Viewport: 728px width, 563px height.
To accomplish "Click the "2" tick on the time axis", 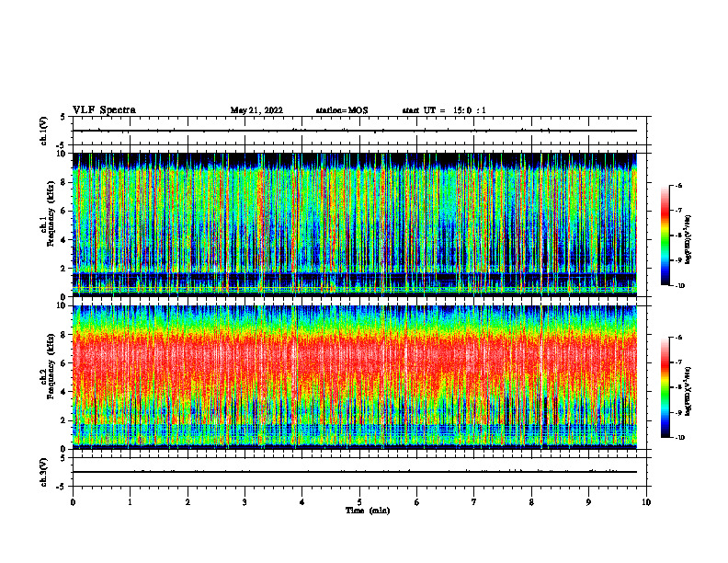I will [x=188, y=502].
